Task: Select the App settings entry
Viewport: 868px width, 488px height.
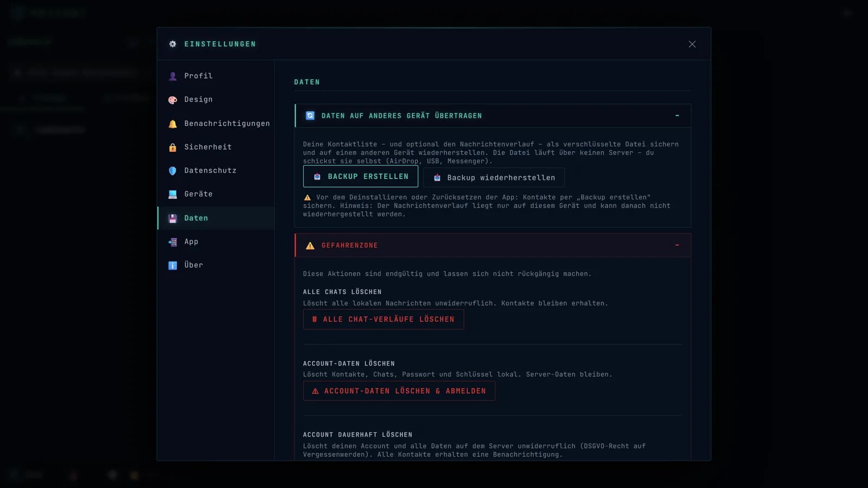Action: [x=216, y=242]
